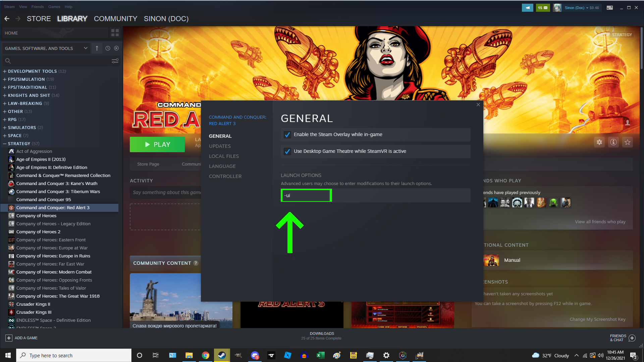644x362 pixels.
Task: Click the library search magnifier icon
Action: [x=8, y=61]
